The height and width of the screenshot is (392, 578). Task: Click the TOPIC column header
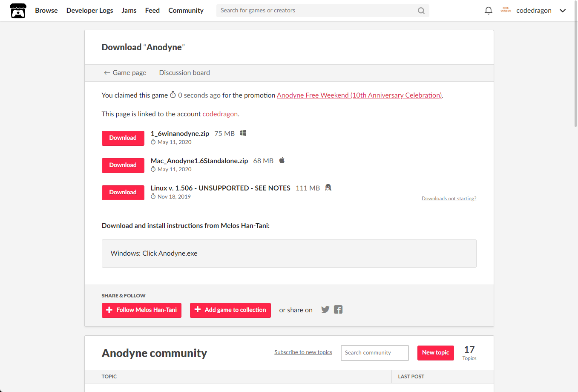coord(109,377)
